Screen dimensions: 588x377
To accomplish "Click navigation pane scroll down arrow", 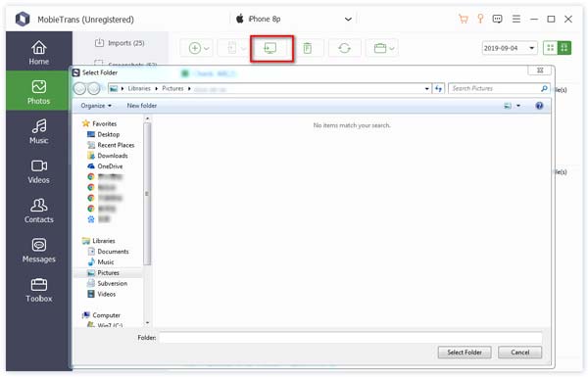I will click(147, 323).
